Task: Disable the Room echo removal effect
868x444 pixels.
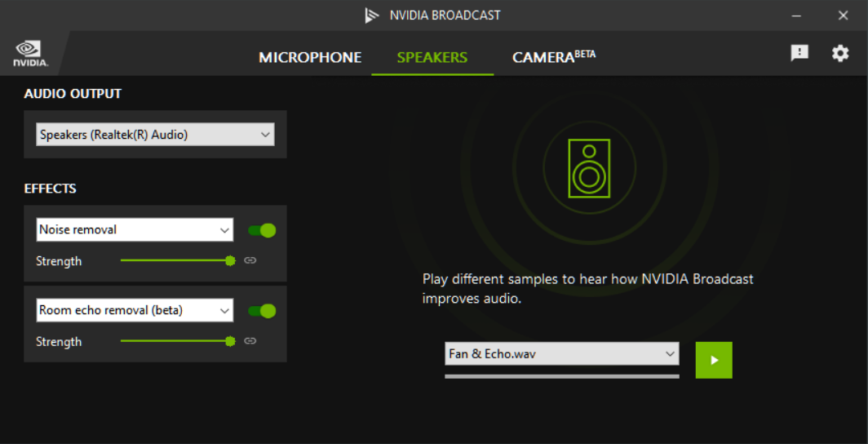Action: (x=262, y=311)
